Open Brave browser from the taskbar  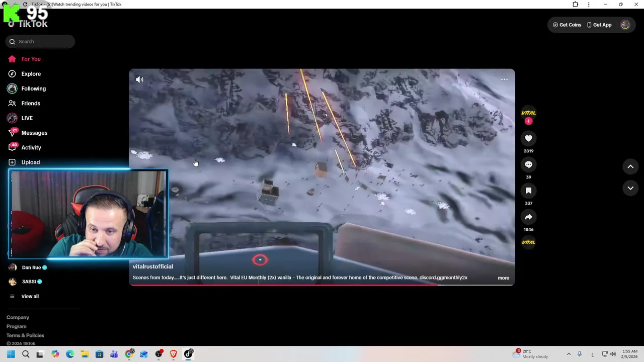[174, 354]
